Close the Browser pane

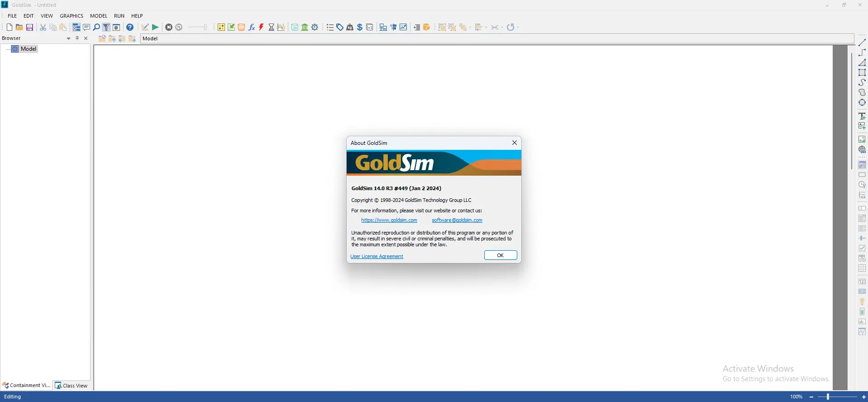(86, 38)
